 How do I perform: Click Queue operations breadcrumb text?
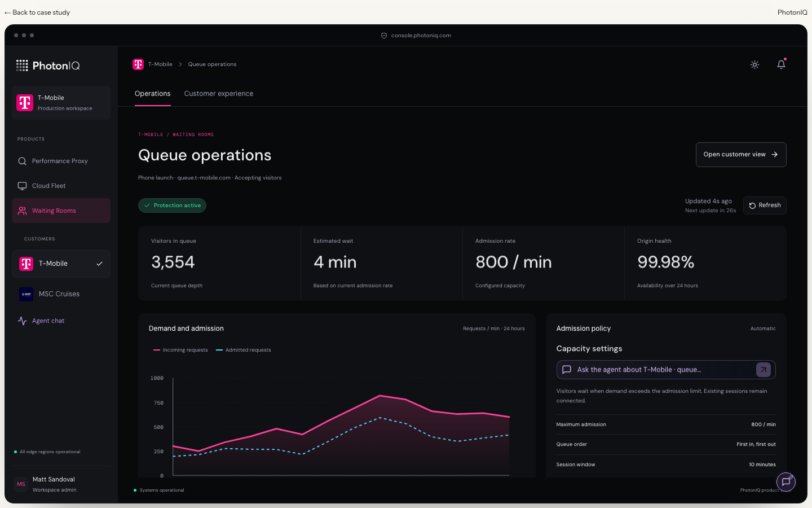pyautogui.click(x=212, y=64)
